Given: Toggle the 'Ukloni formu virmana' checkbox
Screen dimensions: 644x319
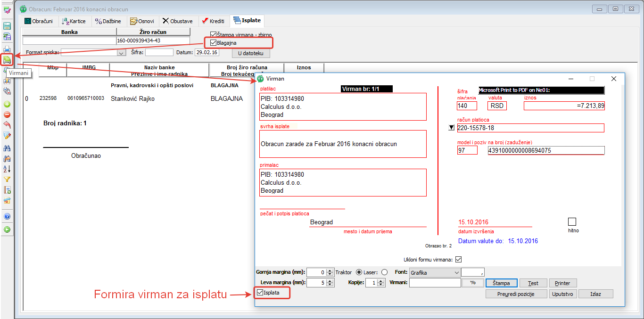Looking at the screenshot, I should 458,259.
